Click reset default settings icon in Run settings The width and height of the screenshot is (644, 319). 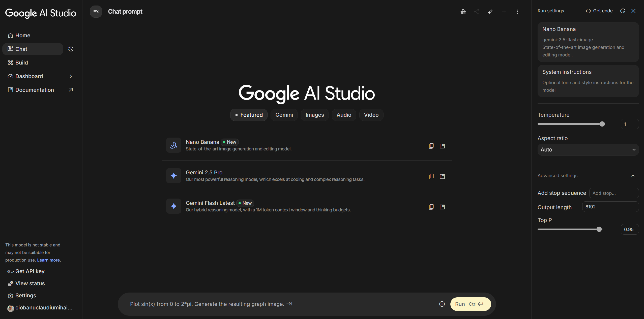click(623, 11)
